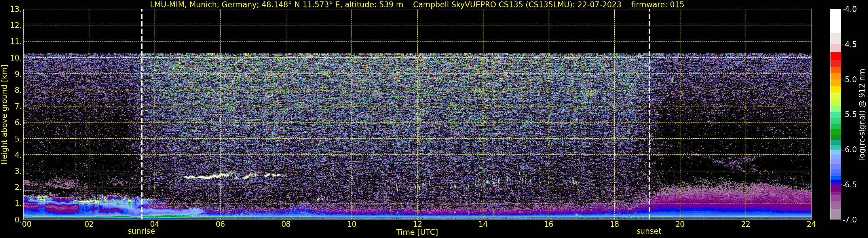The width and height of the screenshot is (868, 238).
Task: Click the height axis tick '1.'
Action: tap(18, 203)
